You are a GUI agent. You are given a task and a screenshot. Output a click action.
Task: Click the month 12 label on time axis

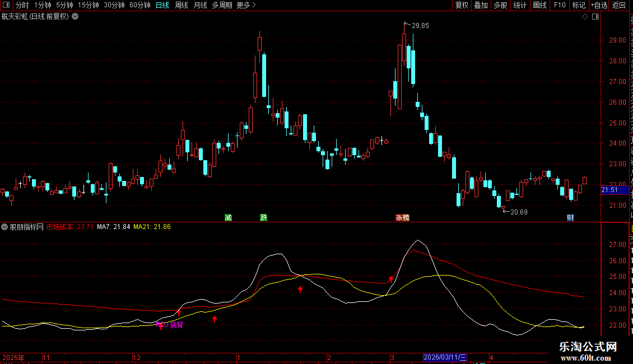(x=137, y=357)
